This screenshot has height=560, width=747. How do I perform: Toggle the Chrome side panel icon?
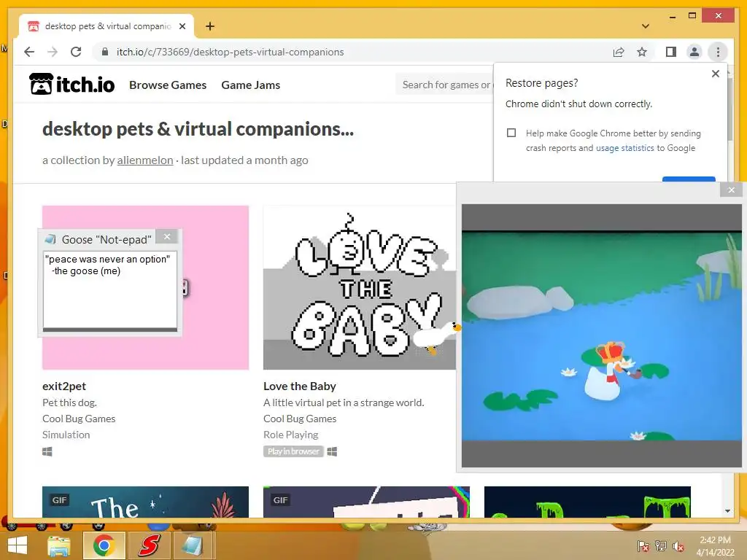671,52
